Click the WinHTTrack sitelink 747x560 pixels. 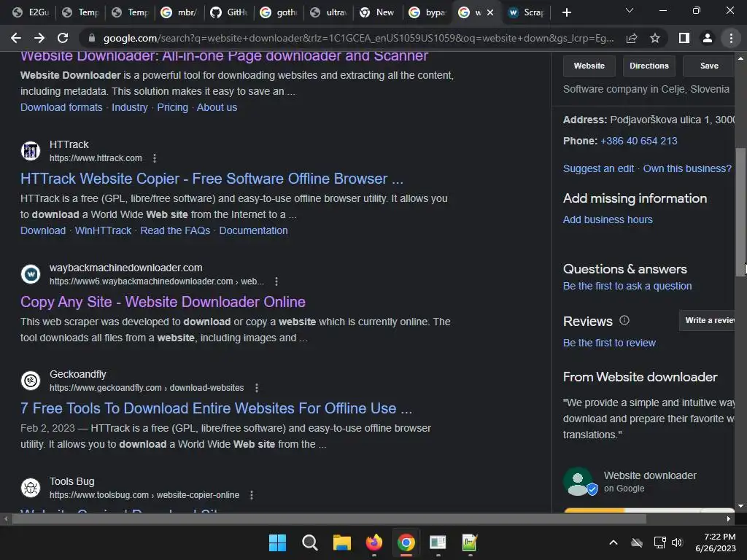103,230
